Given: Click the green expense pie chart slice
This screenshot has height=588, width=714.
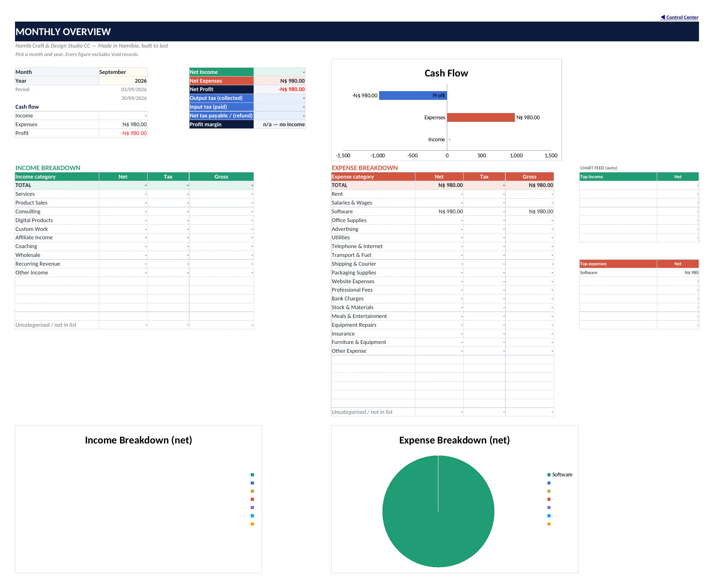Looking at the screenshot, I should click(x=438, y=511).
